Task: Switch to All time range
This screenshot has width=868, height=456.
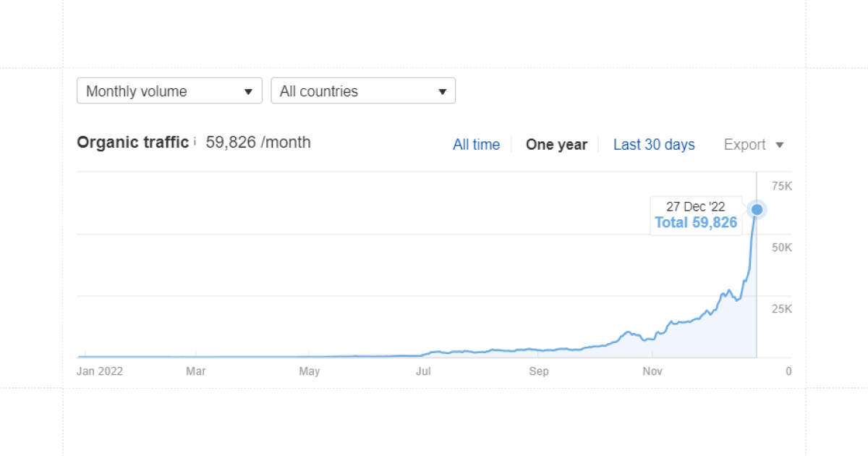Action: 476,145
